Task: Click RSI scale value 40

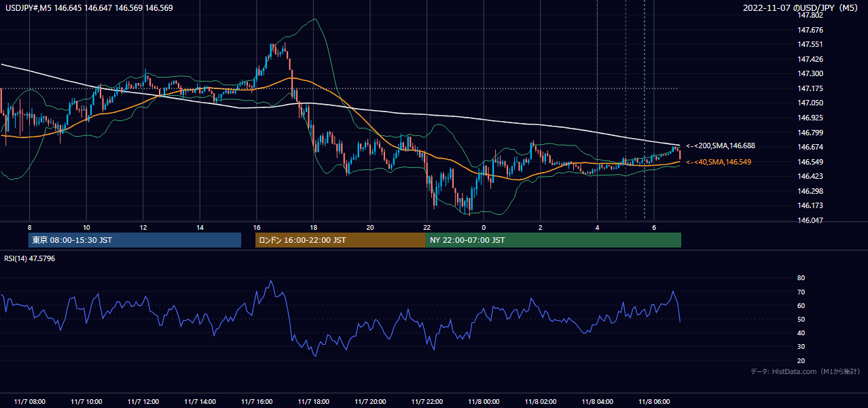Action: (801, 333)
